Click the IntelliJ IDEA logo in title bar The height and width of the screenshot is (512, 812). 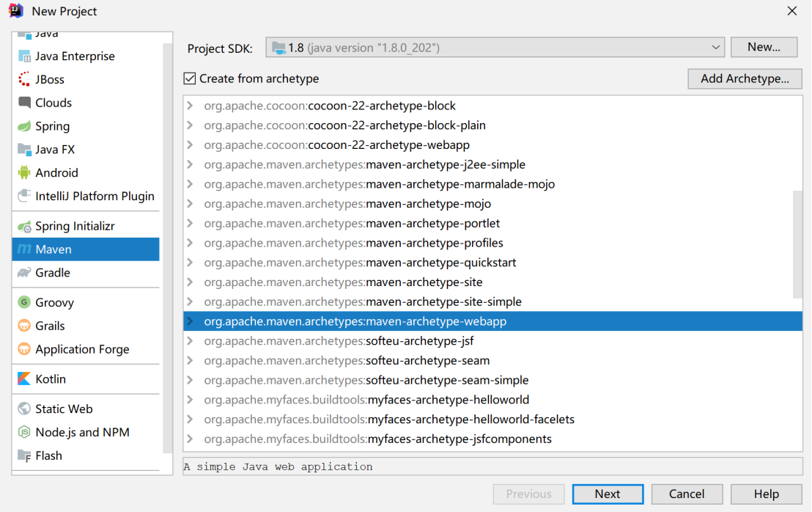[x=16, y=11]
